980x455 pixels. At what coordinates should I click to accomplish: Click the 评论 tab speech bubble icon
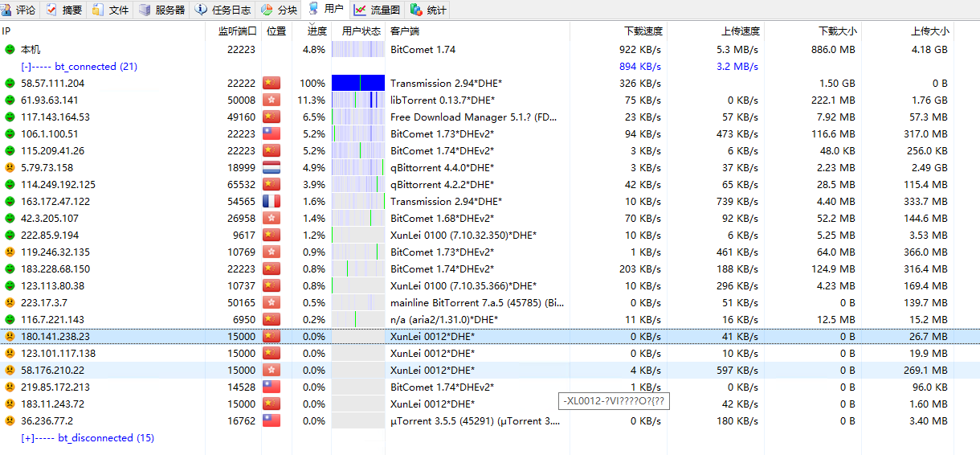(8, 10)
